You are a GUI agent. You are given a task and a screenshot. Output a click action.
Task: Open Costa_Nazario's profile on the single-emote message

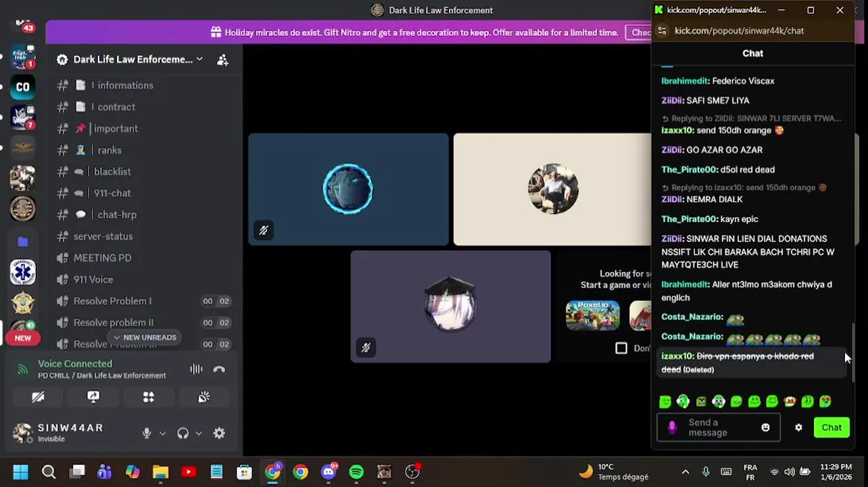pos(692,317)
